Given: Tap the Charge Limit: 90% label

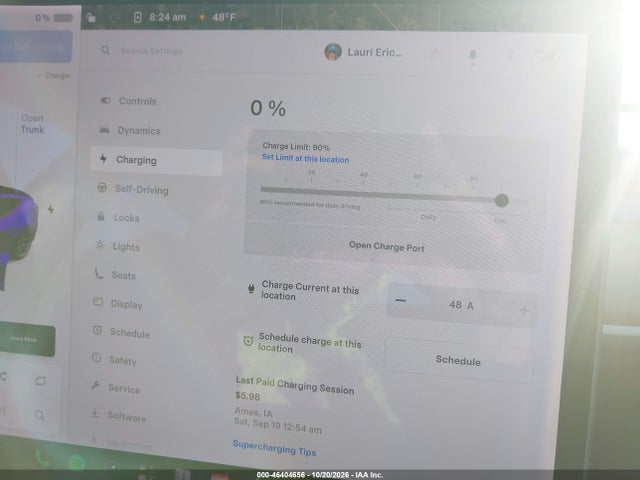Looking at the screenshot, I should 296,146.
